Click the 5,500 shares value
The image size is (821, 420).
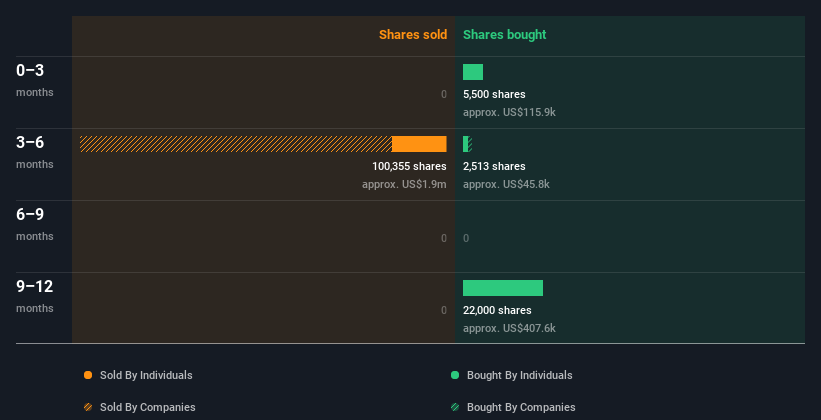tap(494, 94)
